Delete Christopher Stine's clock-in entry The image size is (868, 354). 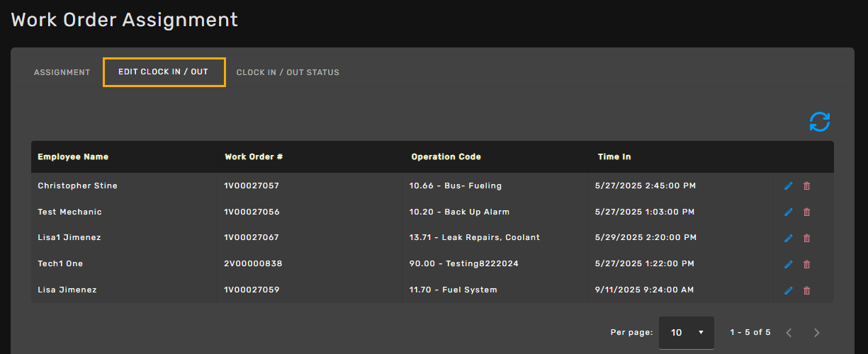point(806,186)
